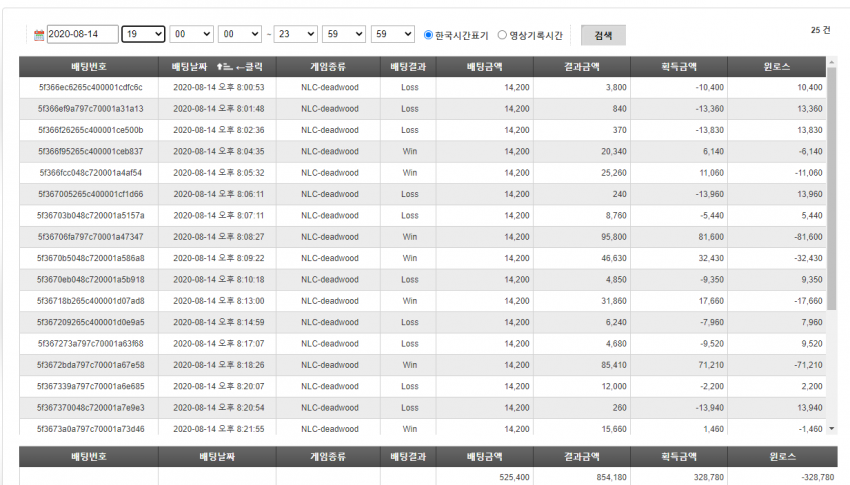
Task: Open the calendar icon date picker
Action: click(x=38, y=35)
